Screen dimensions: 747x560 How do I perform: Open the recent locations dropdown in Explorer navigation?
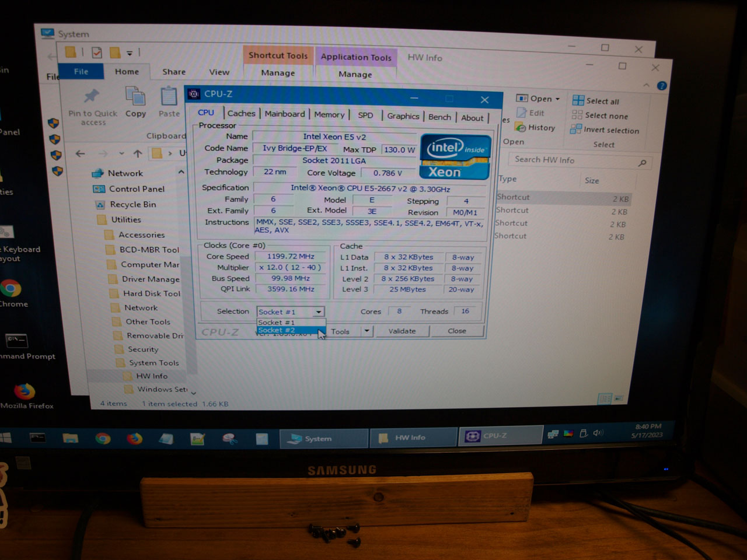coord(121,153)
